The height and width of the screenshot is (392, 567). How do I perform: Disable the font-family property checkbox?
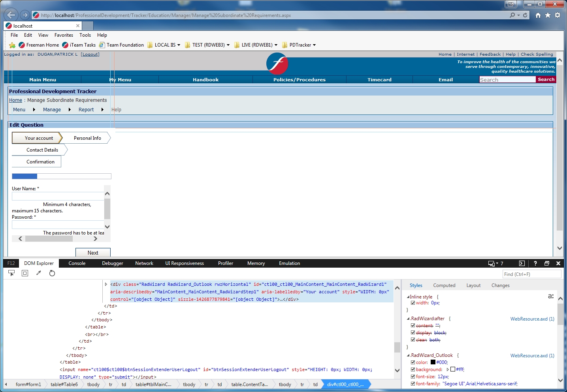click(413, 384)
